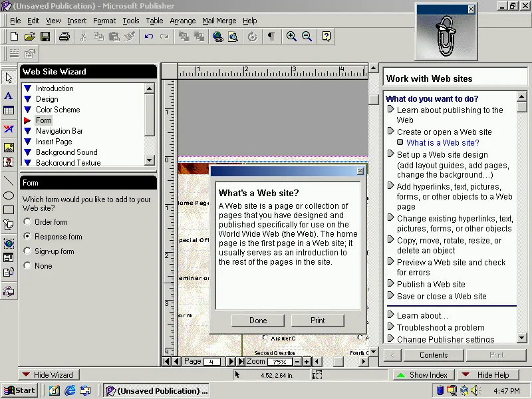Select the Order form radio button

point(27,222)
